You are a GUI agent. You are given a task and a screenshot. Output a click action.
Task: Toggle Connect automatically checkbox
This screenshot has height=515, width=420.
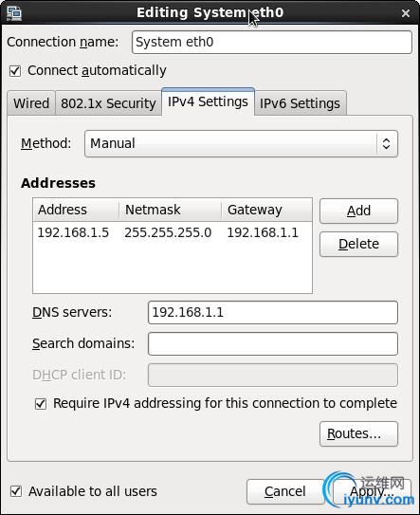coord(15,70)
